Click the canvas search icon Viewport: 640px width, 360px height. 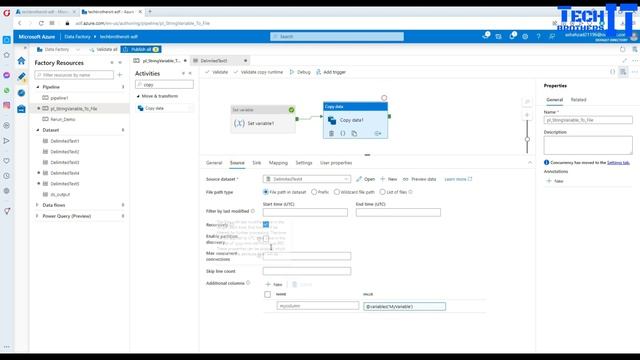coord(527,101)
